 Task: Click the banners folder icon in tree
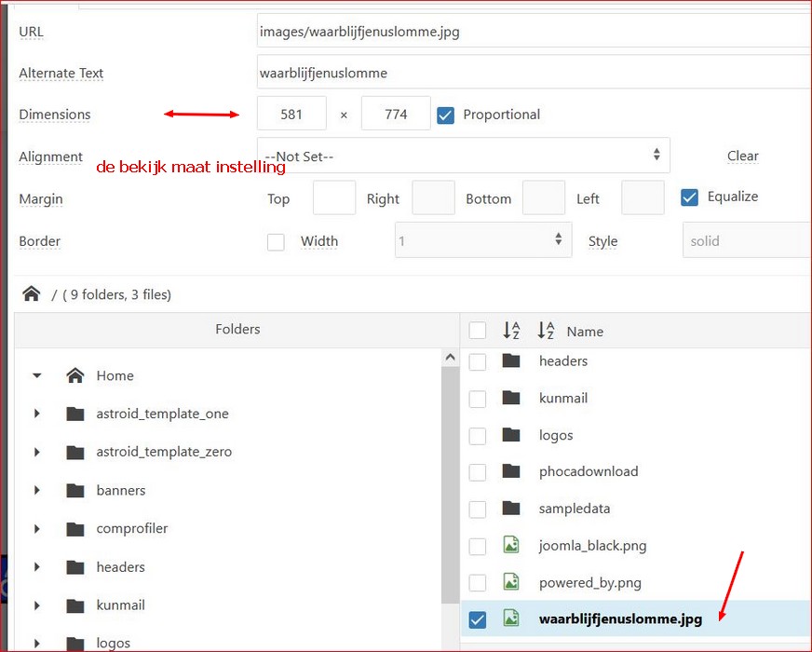75,490
